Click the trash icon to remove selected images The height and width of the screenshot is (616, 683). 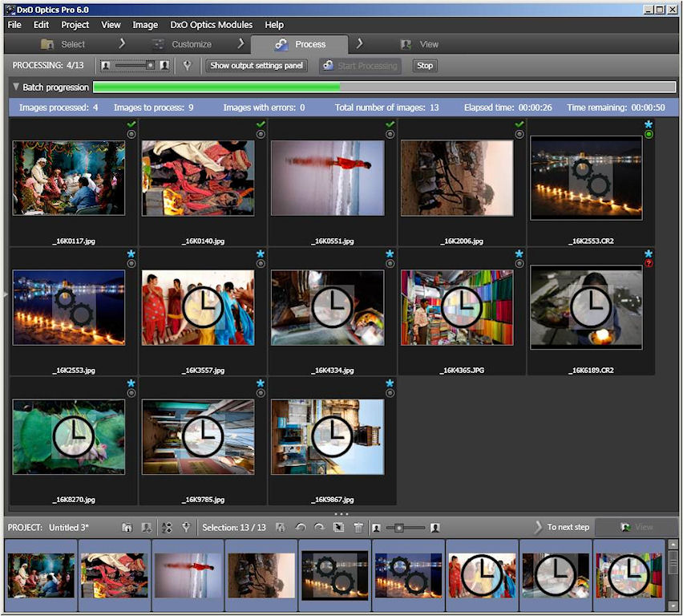358,527
